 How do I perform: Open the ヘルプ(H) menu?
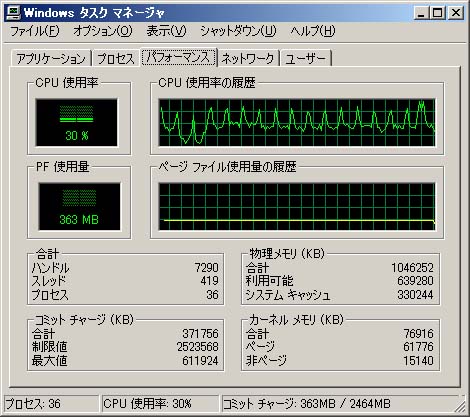313,31
